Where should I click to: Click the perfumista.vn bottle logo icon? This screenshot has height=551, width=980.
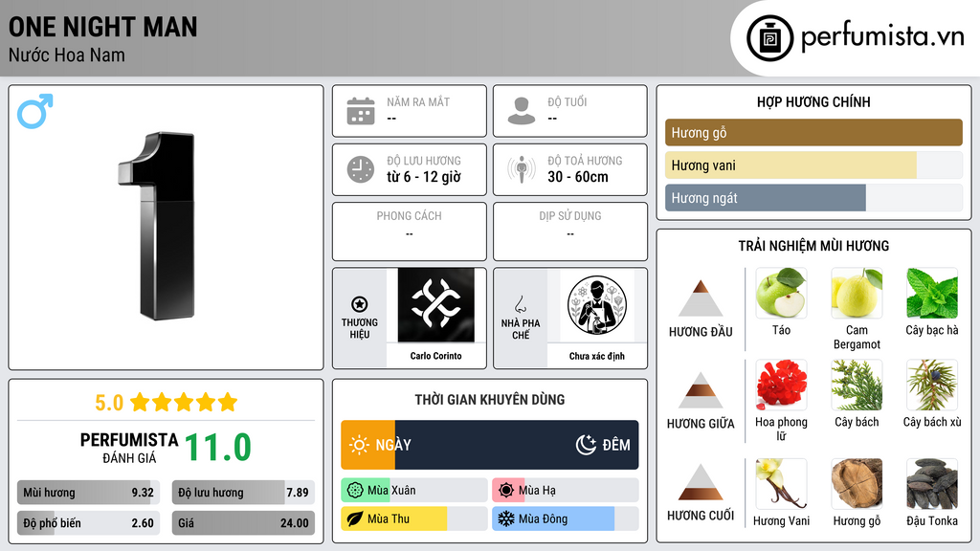(769, 38)
